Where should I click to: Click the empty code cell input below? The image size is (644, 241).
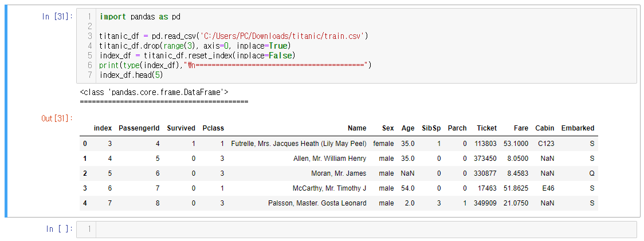click(x=356, y=229)
